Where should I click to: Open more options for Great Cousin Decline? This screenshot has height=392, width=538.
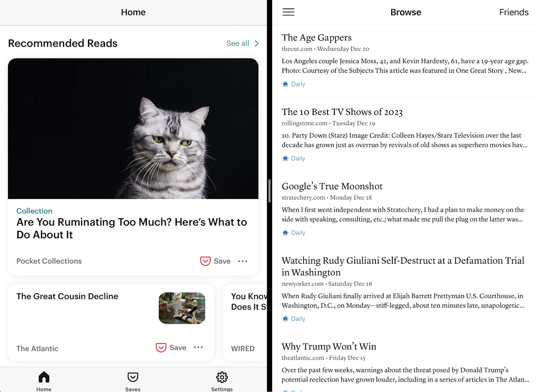[x=198, y=347]
